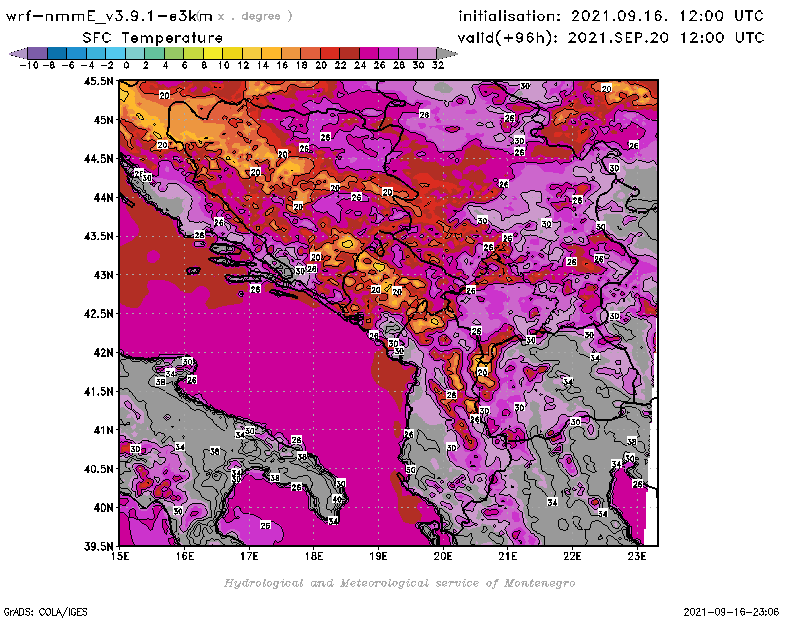Click the 'initialisation: 2021.09.16. 12:00 UTC' line

point(611,16)
